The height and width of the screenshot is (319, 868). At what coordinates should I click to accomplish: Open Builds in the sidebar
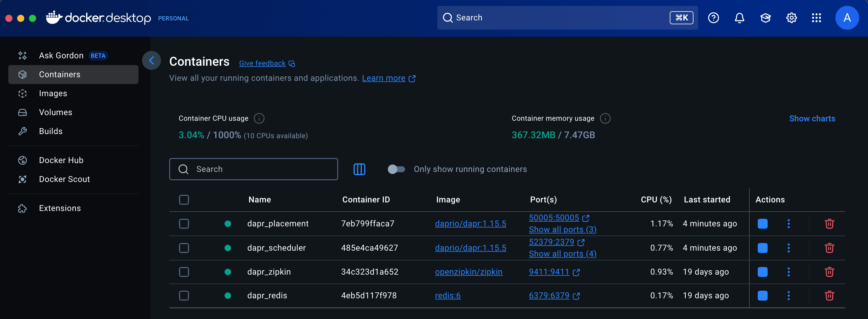pos(73,131)
